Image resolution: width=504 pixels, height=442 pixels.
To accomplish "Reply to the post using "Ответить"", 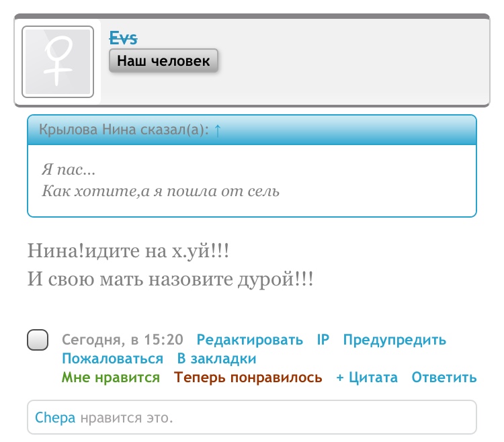I will [x=444, y=378].
